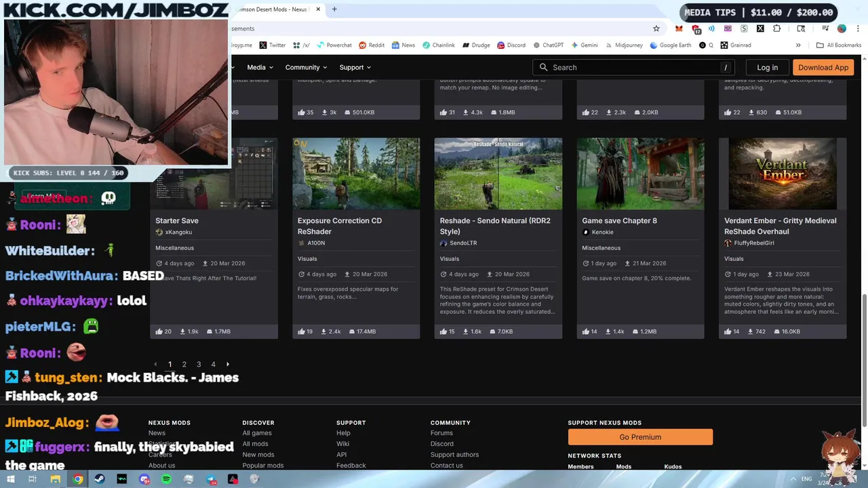Open the footer Support authors link
868x488 pixels.
click(x=454, y=455)
